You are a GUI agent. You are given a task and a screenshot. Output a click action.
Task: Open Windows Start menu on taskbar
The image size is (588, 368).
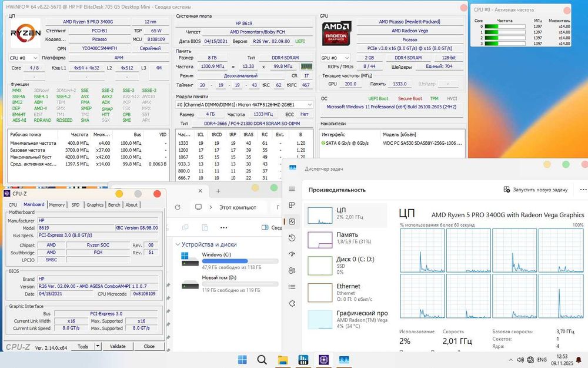242,360
